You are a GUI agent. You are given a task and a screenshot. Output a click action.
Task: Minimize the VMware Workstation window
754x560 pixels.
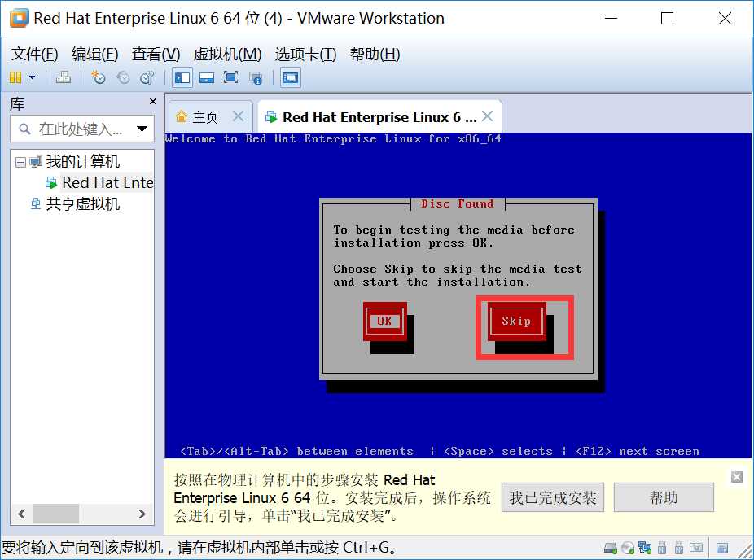click(x=612, y=18)
